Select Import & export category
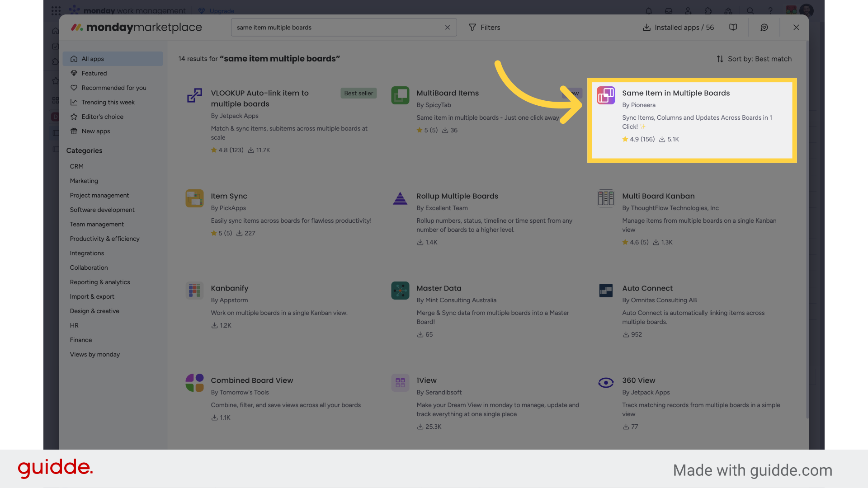Viewport: 868px width, 488px height. [92, 296]
